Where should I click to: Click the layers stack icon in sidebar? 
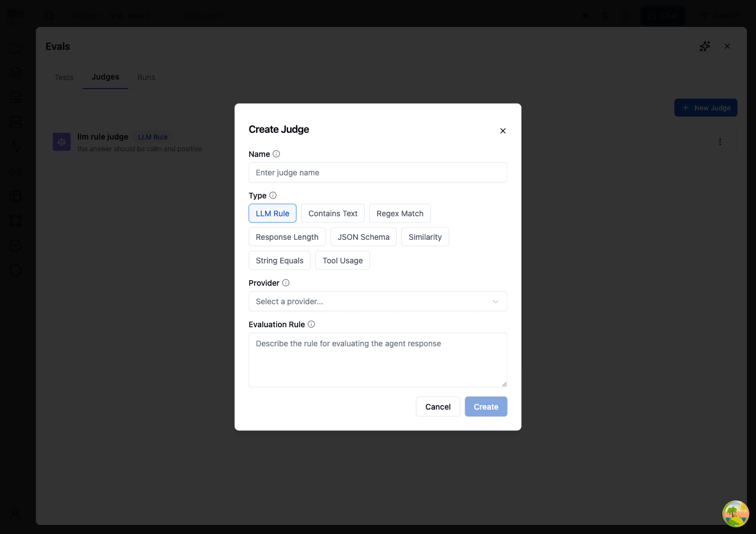click(x=15, y=72)
